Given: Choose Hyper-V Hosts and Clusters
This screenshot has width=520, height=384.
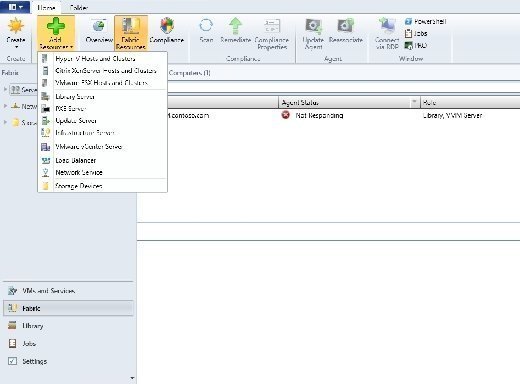Looking at the screenshot, I should coord(103,59).
